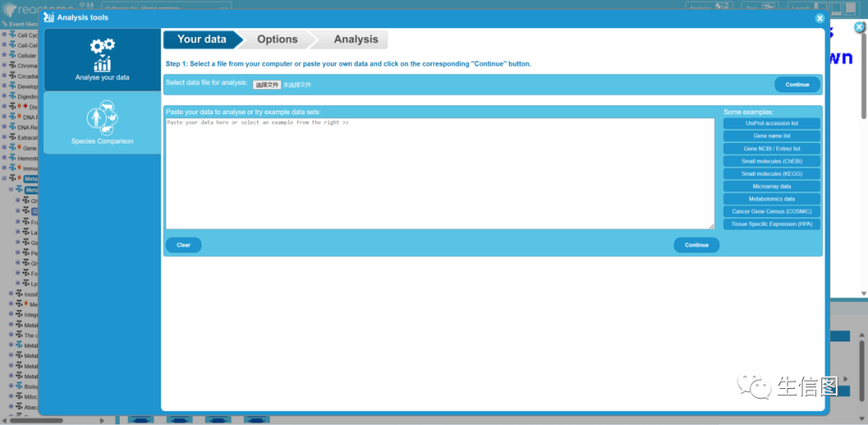Close the Analysis tools dialog

820,18
